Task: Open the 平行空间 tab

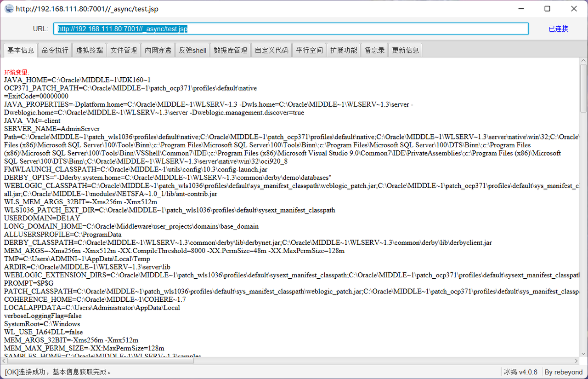Action: pyautogui.click(x=310, y=50)
